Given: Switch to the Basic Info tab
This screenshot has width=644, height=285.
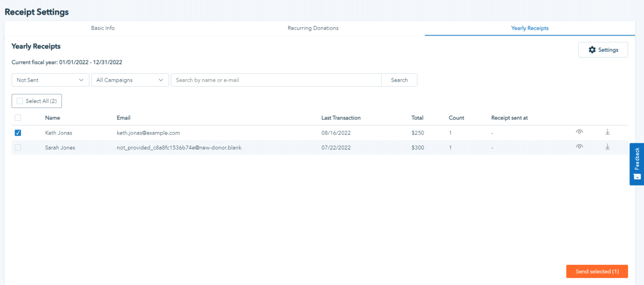Looking at the screenshot, I should [x=103, y=28].
